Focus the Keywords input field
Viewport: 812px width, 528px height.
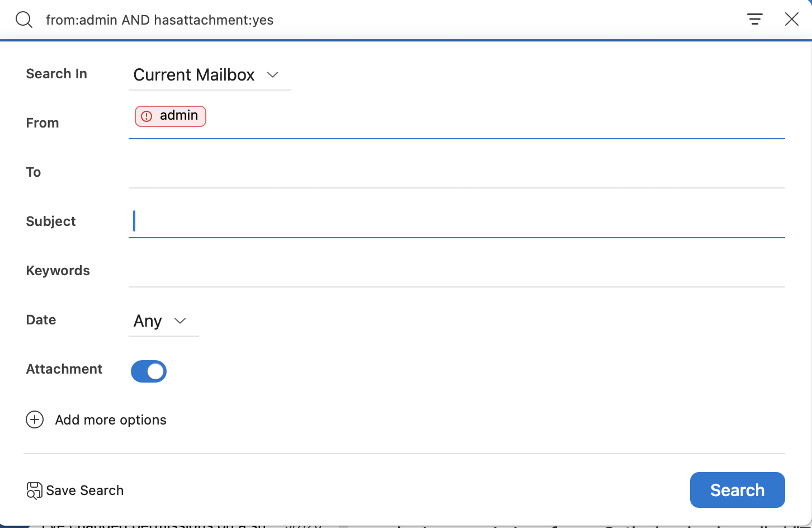(x=457, y=271)
